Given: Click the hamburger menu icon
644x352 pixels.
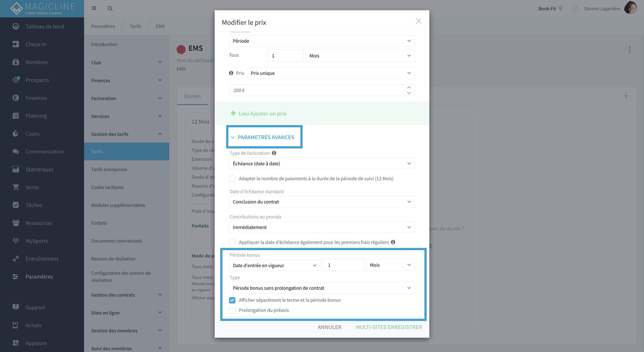Looking at the screenshot, I should coord(94,8).
